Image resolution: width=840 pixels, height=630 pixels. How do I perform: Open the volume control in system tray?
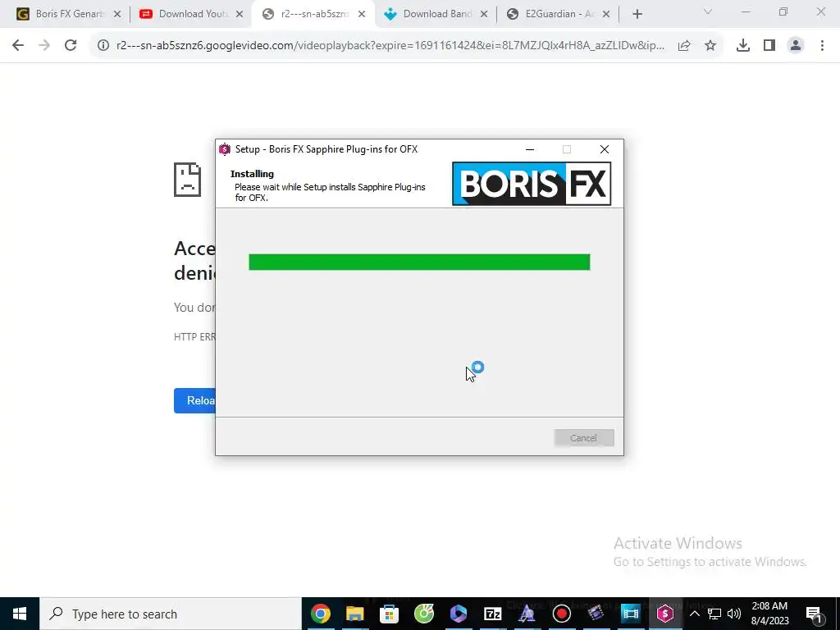pos(734,614)
